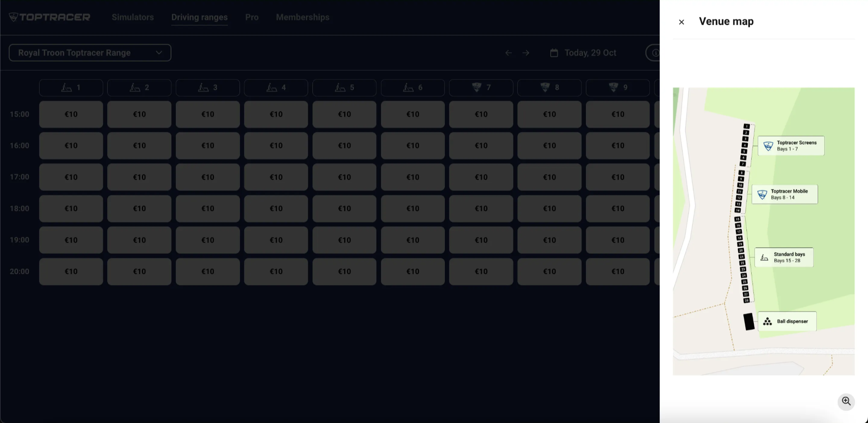Click the Toptracer Screens shield icon on map
Viewport: 868px width, 423px height.
(768, 146)
